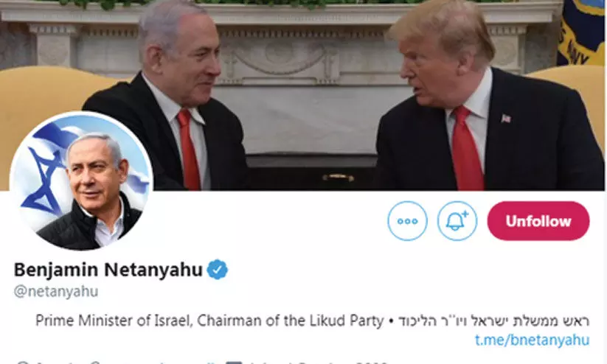Click the flag lapel pin in banner
607x364 pixels.
505,118
